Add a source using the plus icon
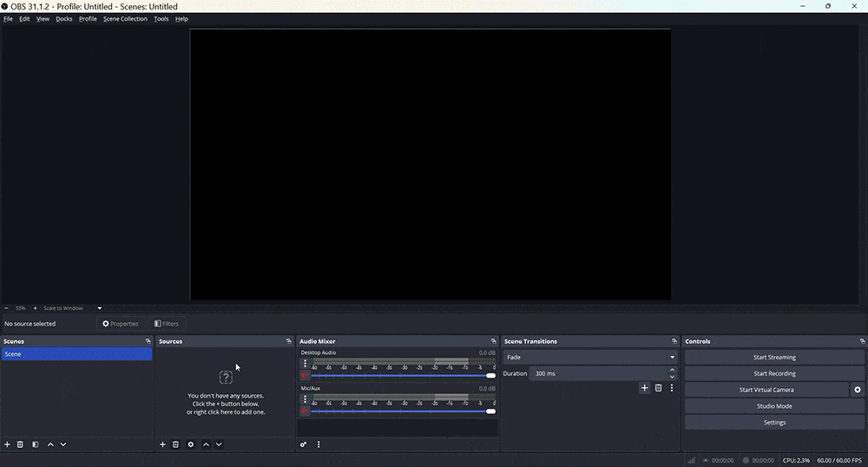The height and width of the screenshot is (467, 868). click(x=162, y=444)
